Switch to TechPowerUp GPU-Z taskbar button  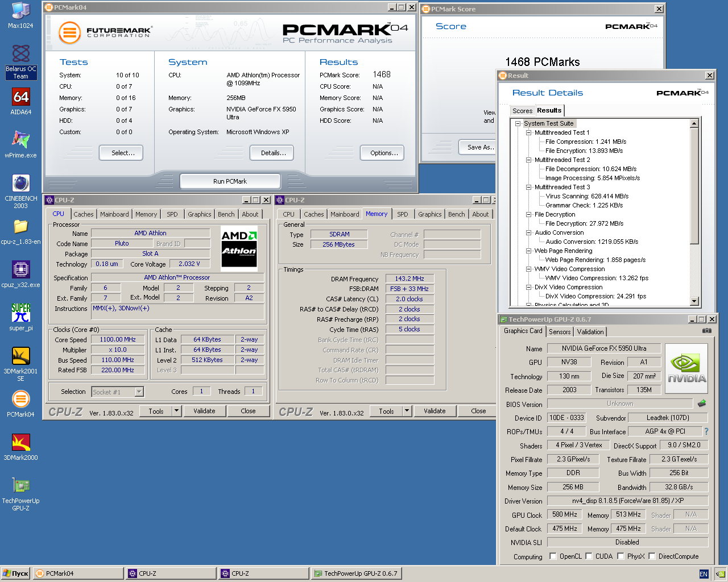pyautogui.click(x=357, y=573)
